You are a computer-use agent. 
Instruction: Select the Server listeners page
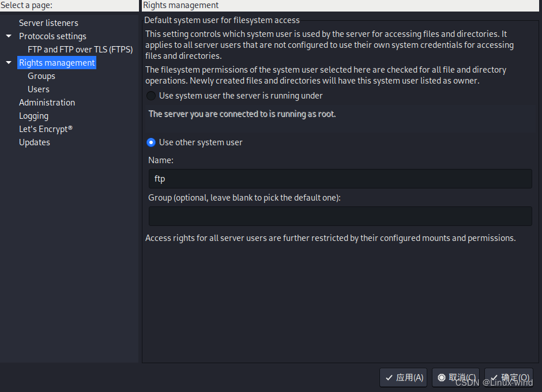(x=49, y=22)
